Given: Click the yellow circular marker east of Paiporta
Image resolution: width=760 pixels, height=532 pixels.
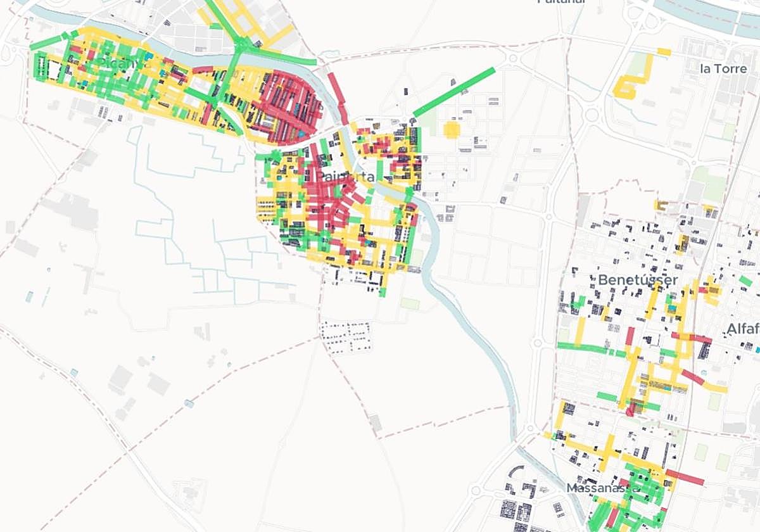Looking at the screenshot, I should (452, 129).
